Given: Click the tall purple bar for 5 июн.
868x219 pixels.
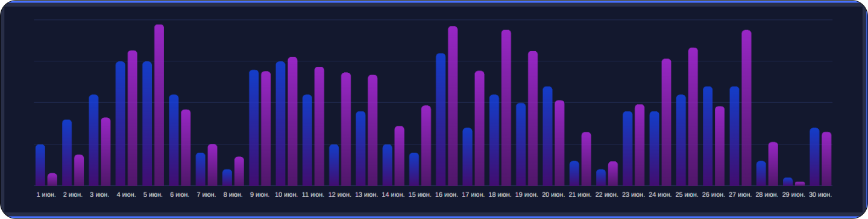Looking at the screenshot, I should click(159, 105).
